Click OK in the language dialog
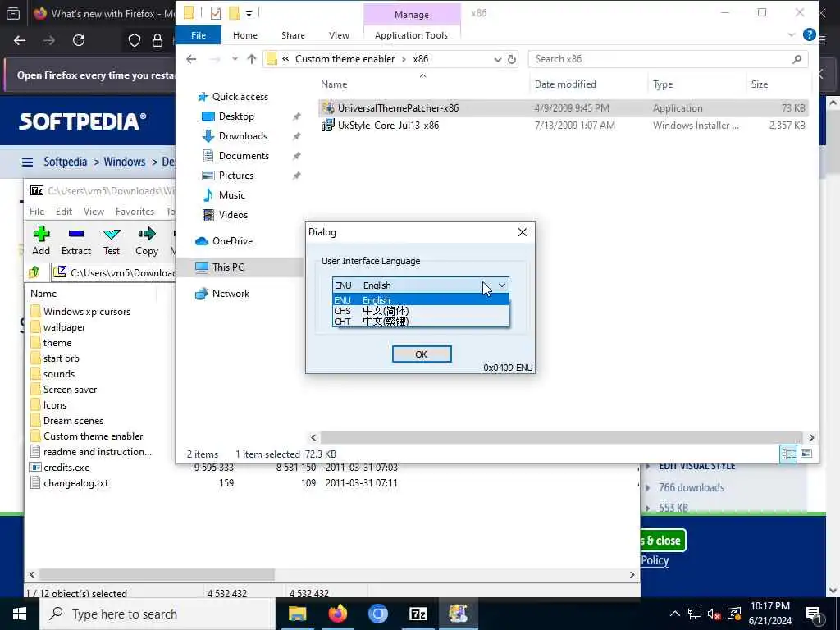 (422, 354)
